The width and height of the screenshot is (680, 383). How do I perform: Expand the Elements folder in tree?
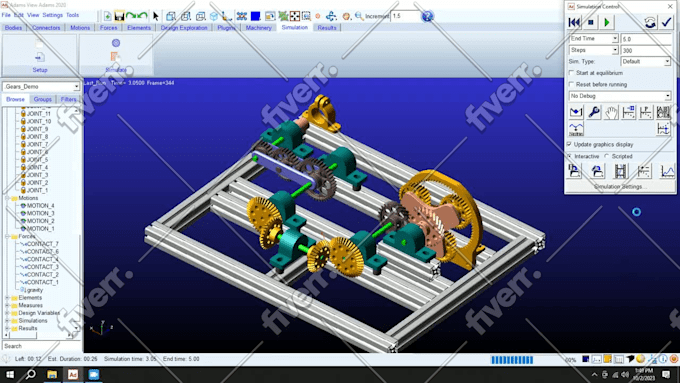tap(7, 298)
